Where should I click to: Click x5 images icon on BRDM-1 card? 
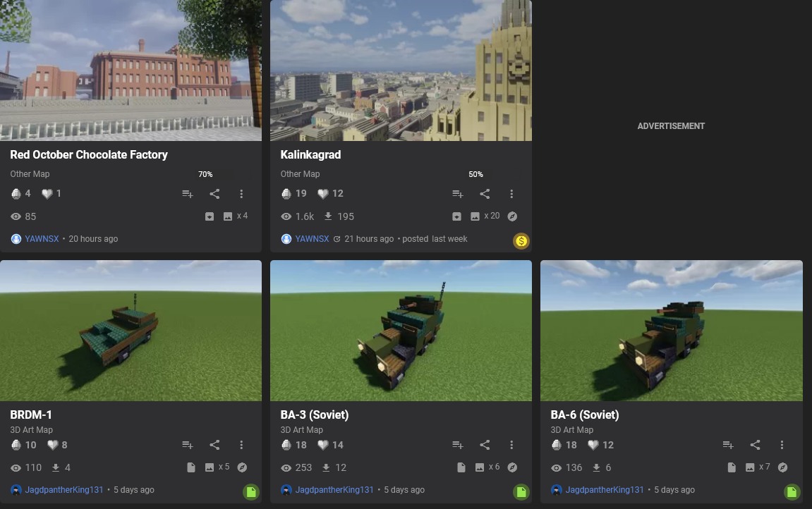[210, 467]
